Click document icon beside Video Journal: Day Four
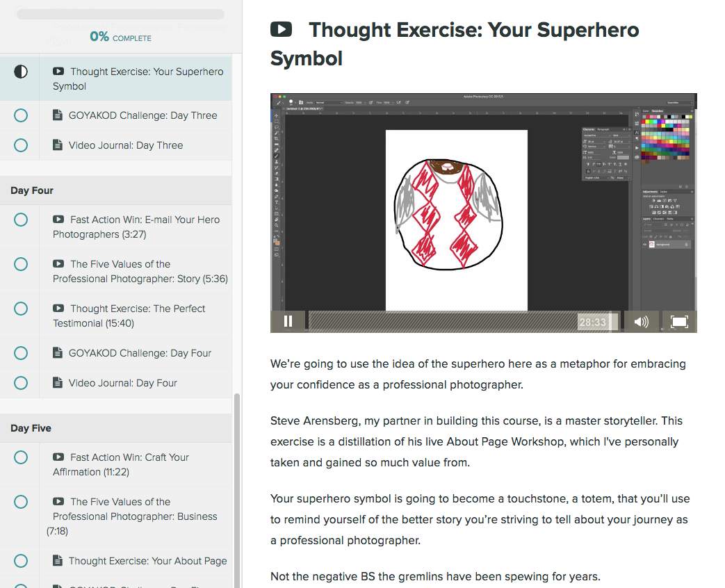Viewport: 725px width, 588px height. click(57, 383)
